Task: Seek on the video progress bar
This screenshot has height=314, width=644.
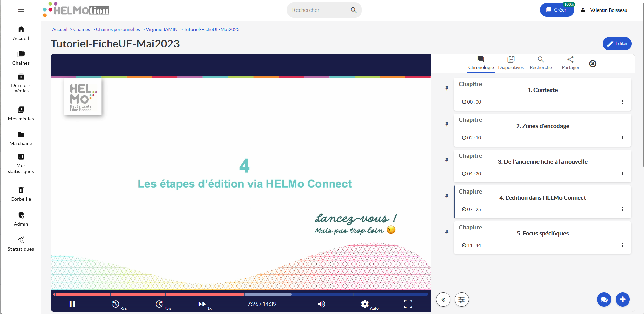Action: 240,294
